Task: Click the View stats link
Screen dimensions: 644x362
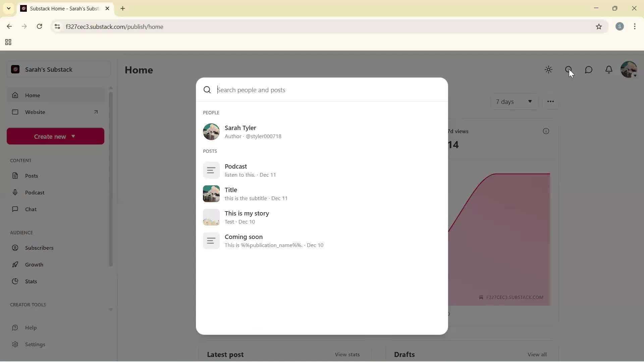Action: click(347, 354)
